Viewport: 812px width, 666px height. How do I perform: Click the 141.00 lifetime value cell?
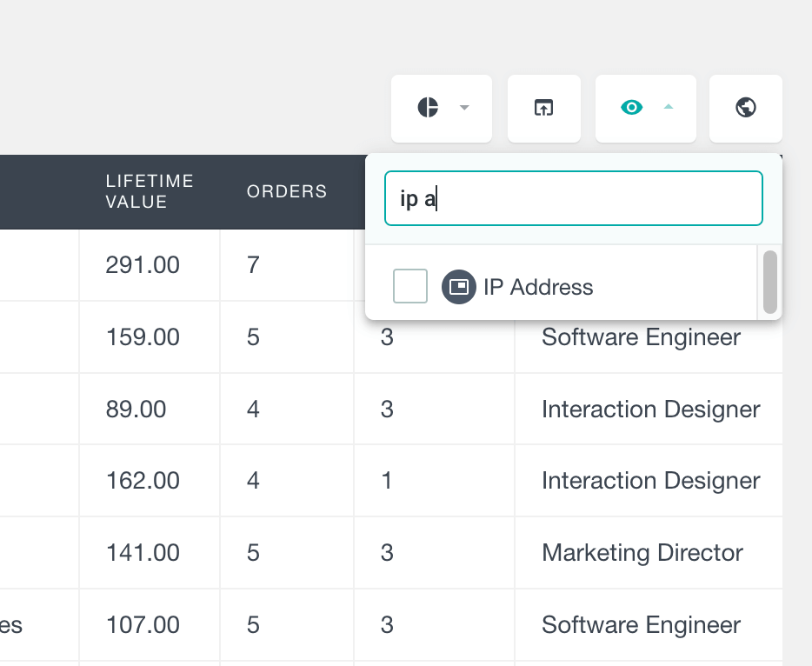[x=143, y=553]
